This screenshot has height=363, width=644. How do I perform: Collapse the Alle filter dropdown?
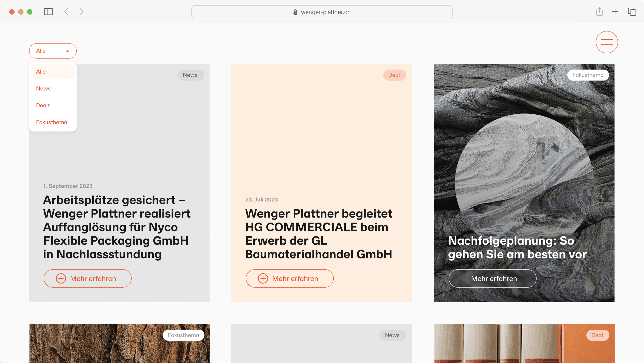click(x=53, y=51)
